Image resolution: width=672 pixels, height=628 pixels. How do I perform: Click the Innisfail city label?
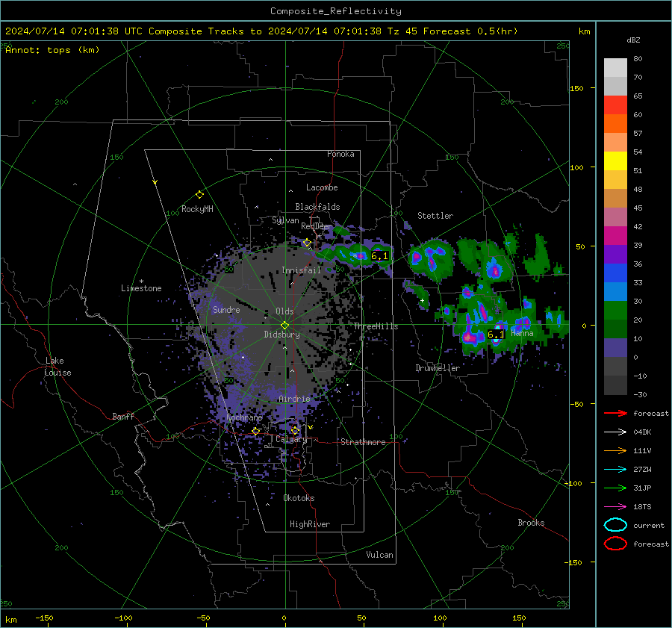pyautogui.click(x=302, y=270)
